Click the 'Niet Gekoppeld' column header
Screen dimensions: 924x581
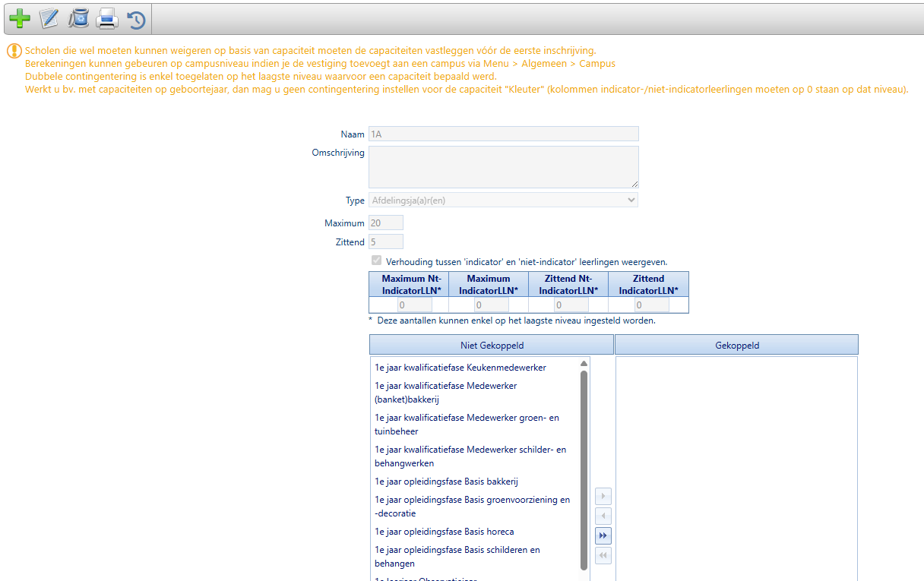point(491,345)
